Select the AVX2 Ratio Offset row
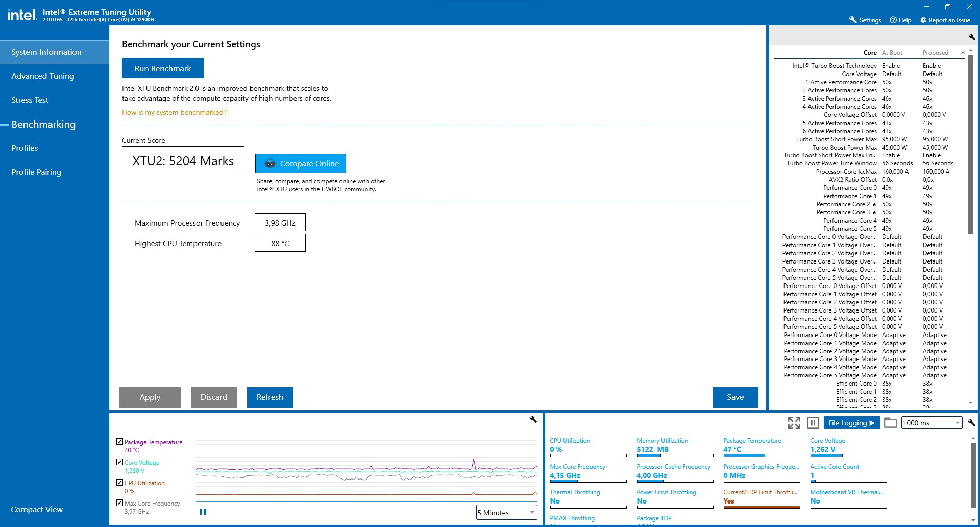The image size is (980, 527). click(x=870, y=180)
